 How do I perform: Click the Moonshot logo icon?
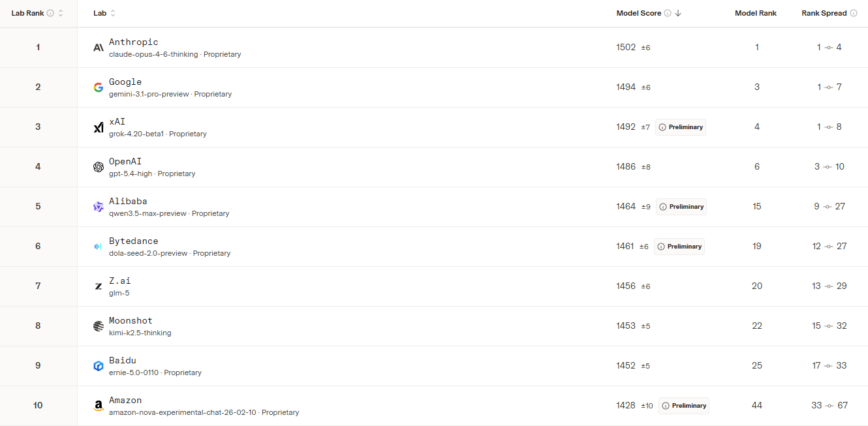pyautogui.click(x=99, y=326)
